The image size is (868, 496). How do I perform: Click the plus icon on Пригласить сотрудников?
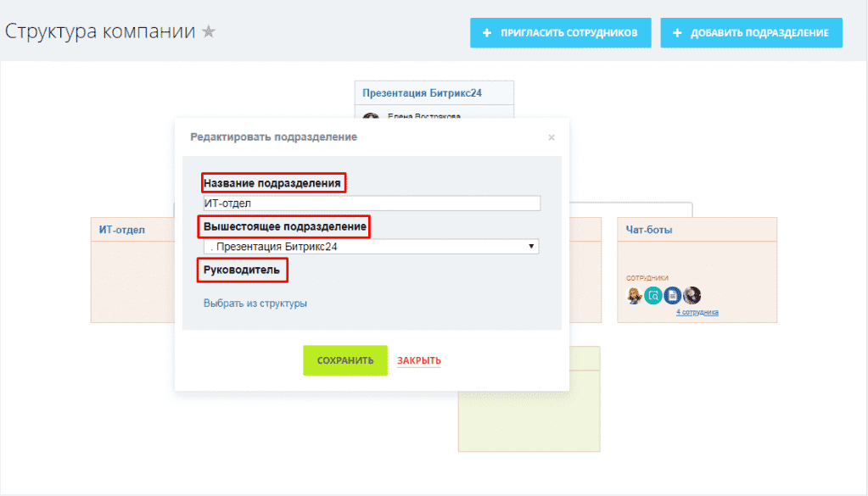coord(487,33)
